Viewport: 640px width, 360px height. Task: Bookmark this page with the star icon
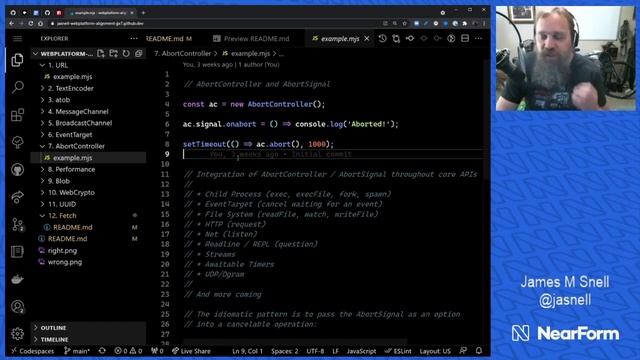pos(404,24)
